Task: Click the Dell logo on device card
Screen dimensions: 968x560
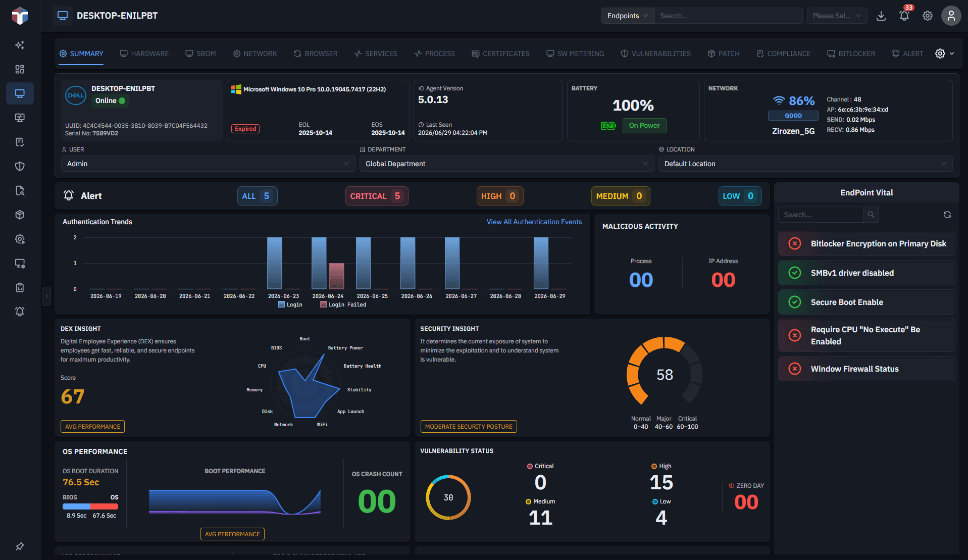Action: [x=76, y=95]
